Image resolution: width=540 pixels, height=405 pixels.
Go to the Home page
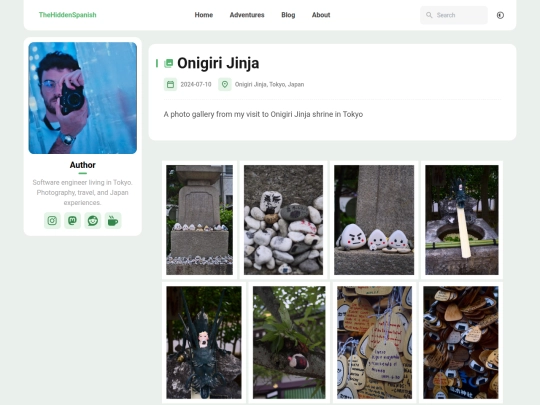point(204,15)
